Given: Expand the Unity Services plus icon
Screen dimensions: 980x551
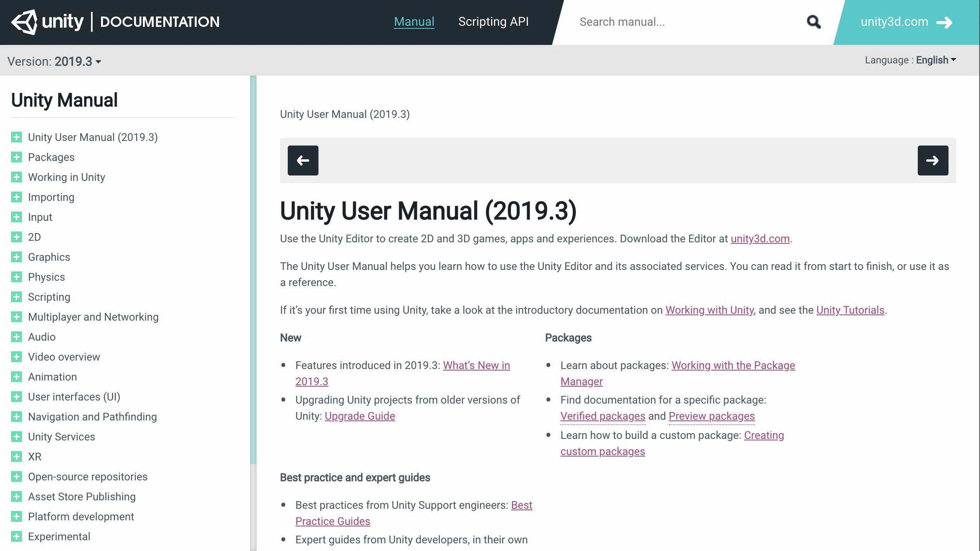Looking at the screenshot, I should [17, 437].
